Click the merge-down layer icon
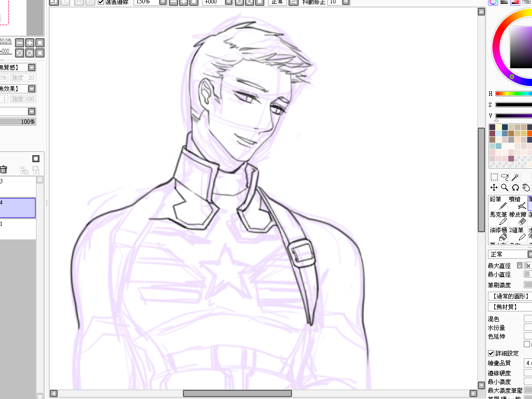Image resolution: width=532 pixels, height=399 pixels. pos(36,170)
